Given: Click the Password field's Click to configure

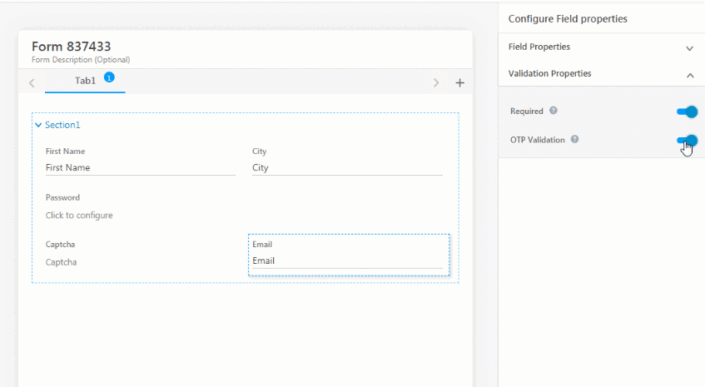Looking at the screenshot, I should [x=79, y=215].
